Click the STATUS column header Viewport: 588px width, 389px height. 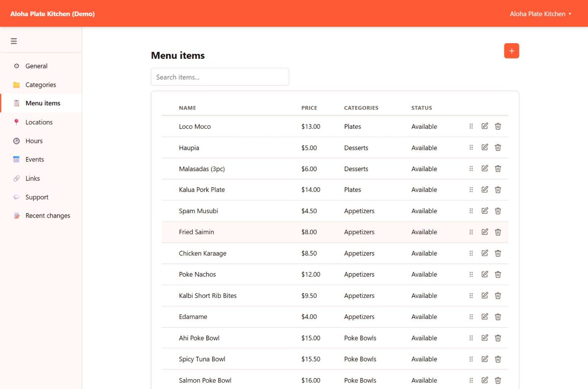[x=421, y=108]
